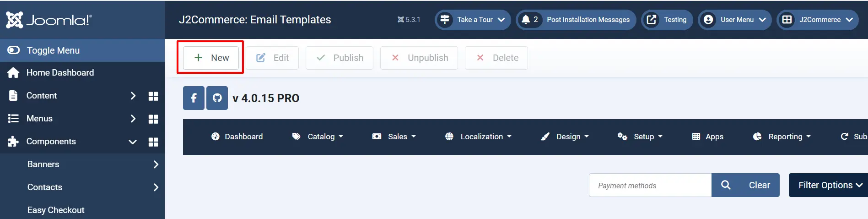868x219 pixels.
Task: Open Menus dashboard grid icon
Action: tap(153, 119)
